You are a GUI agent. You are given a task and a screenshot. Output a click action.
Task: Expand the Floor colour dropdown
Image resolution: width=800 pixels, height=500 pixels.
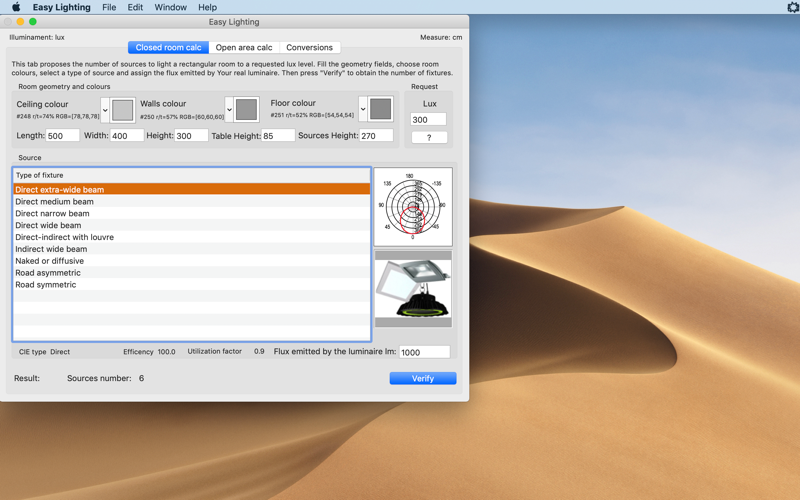coord(363,109)
